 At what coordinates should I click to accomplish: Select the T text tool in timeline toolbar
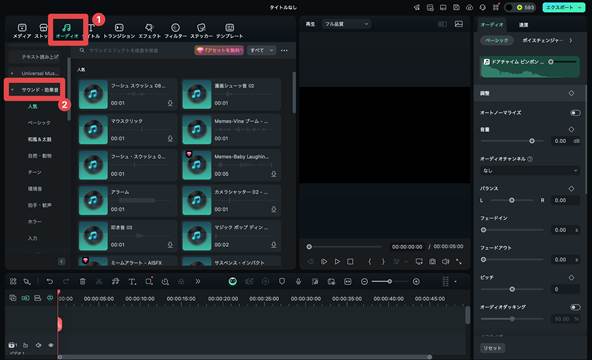pos(132,282)
